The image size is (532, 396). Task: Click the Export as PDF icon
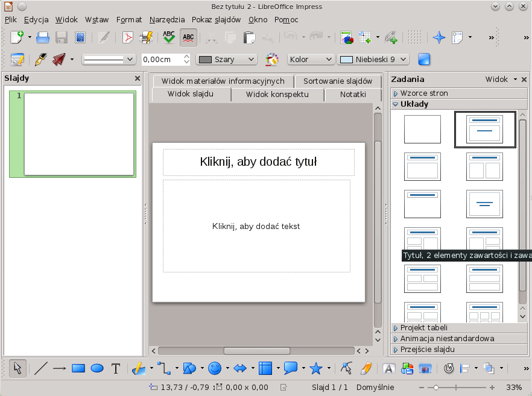(127, 37)
